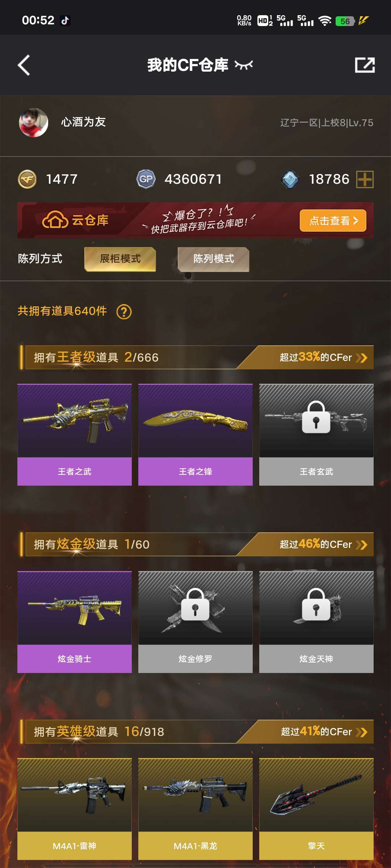
Task: Go back using the left arrow icon
Action: (24, 65)
